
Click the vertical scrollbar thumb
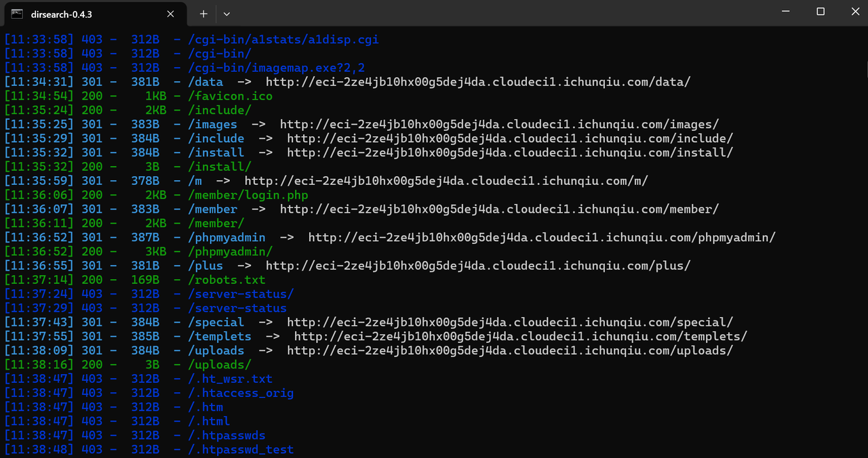[865, 68]
